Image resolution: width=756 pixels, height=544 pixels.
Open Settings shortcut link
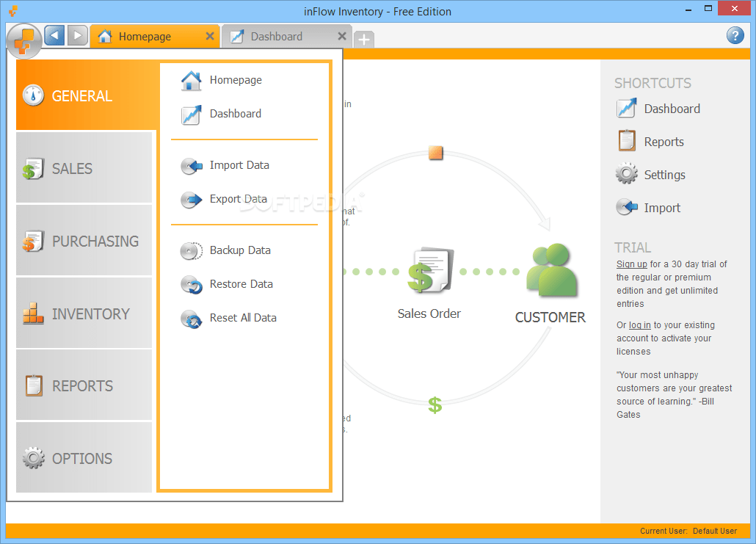click(x=664, y=175)
